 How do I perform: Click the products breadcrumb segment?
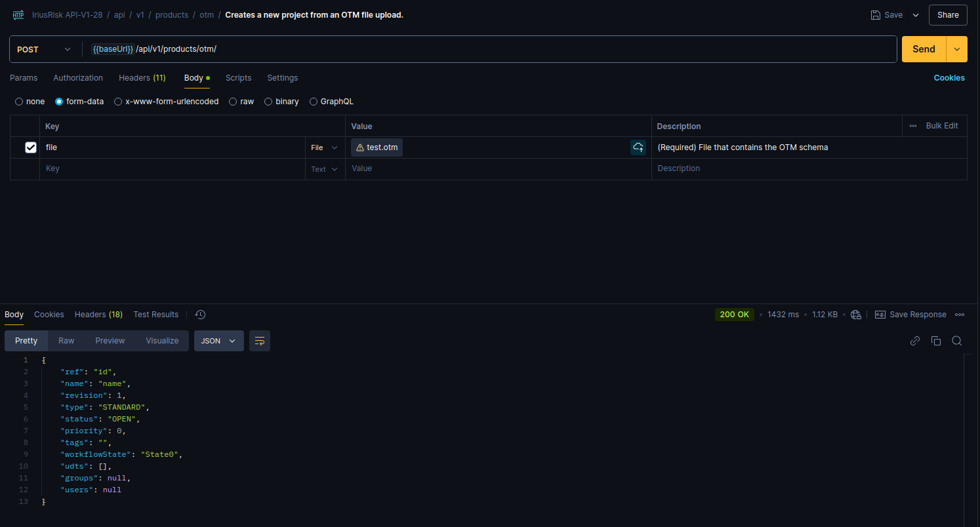pos(172,14)
